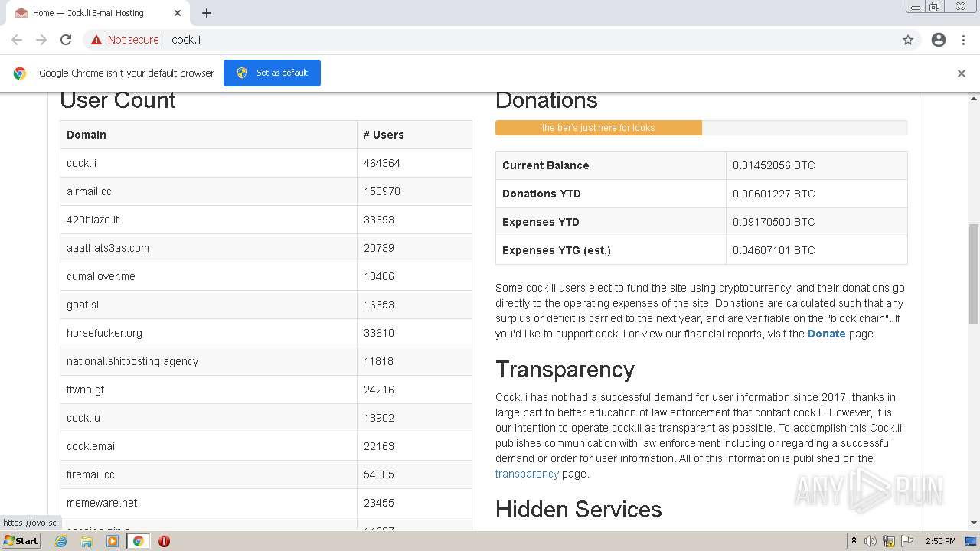
Task: Click the aaathats3as.com domain cell
Action: coord(208,248)
